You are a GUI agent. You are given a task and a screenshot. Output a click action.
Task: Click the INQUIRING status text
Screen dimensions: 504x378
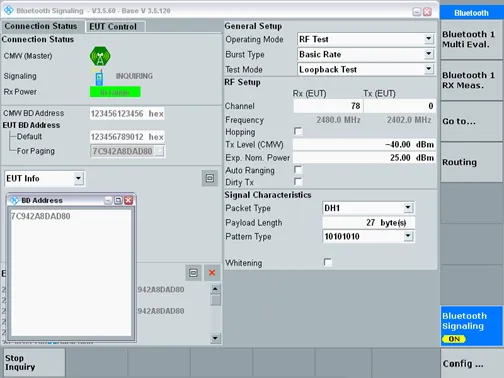(134, 76)
